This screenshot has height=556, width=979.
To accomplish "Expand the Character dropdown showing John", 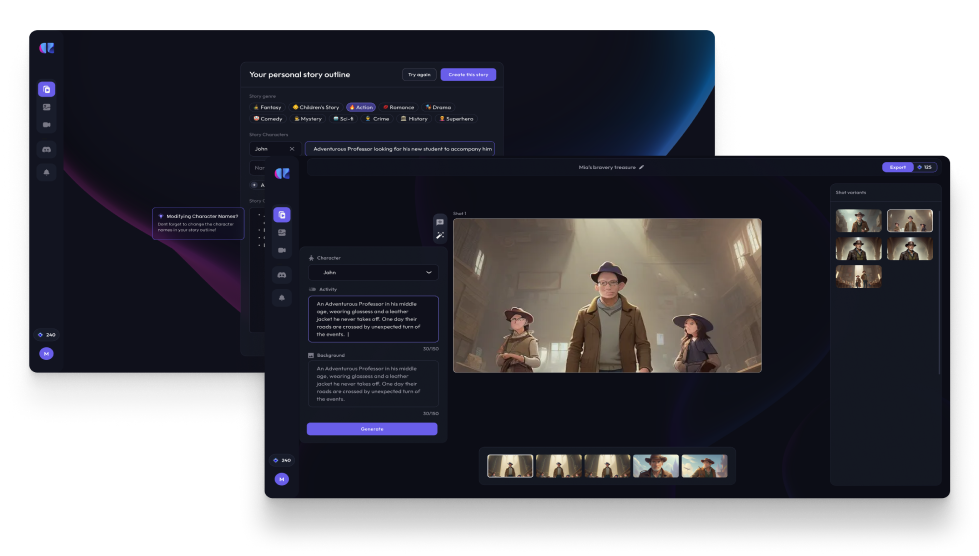I will [372, 272].
